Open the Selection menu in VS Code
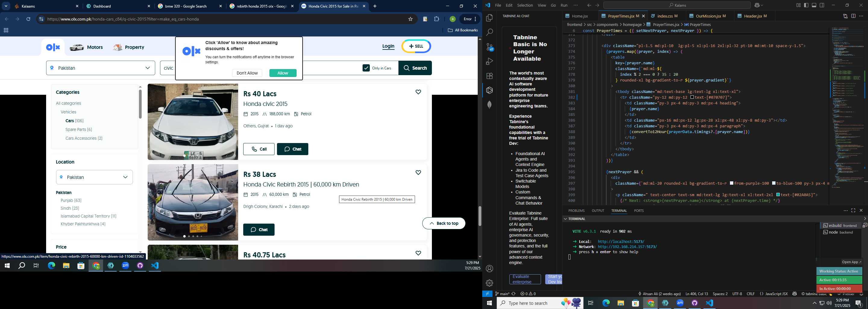 click(x=525, y=5)
